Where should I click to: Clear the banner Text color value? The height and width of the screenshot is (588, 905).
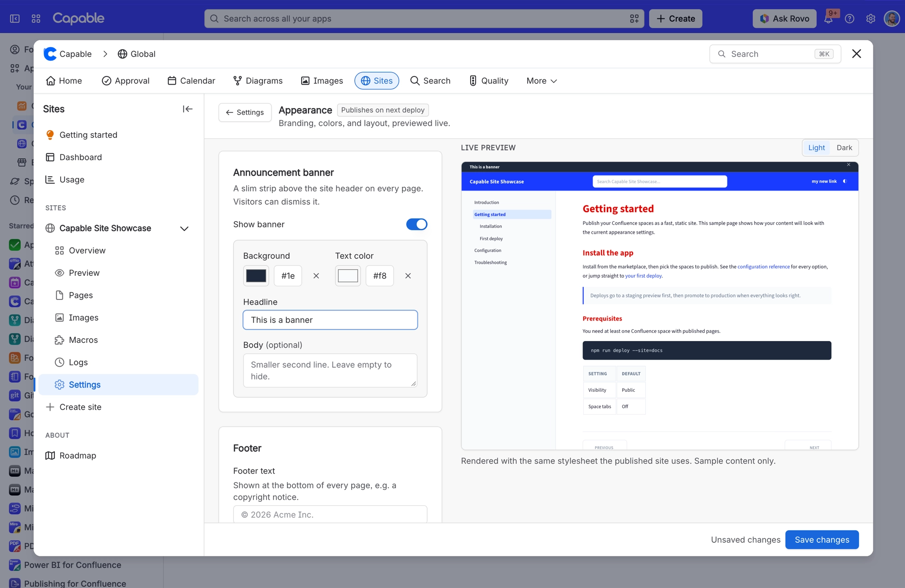[408, 276]
